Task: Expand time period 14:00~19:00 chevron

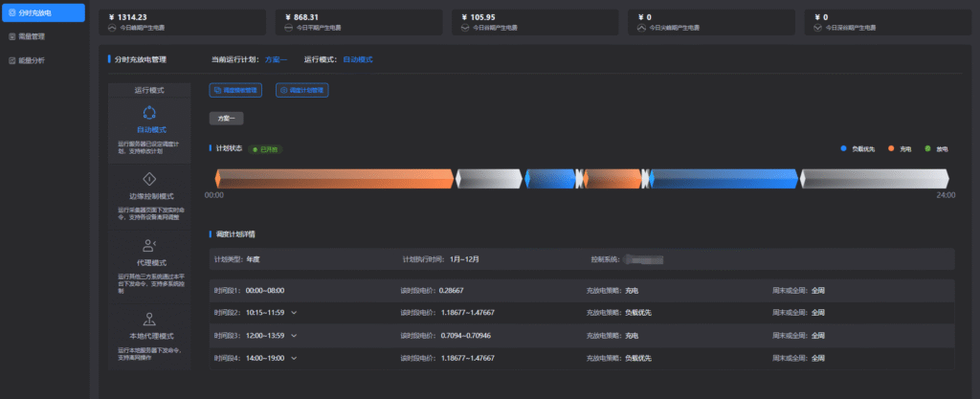Action: 294,357
